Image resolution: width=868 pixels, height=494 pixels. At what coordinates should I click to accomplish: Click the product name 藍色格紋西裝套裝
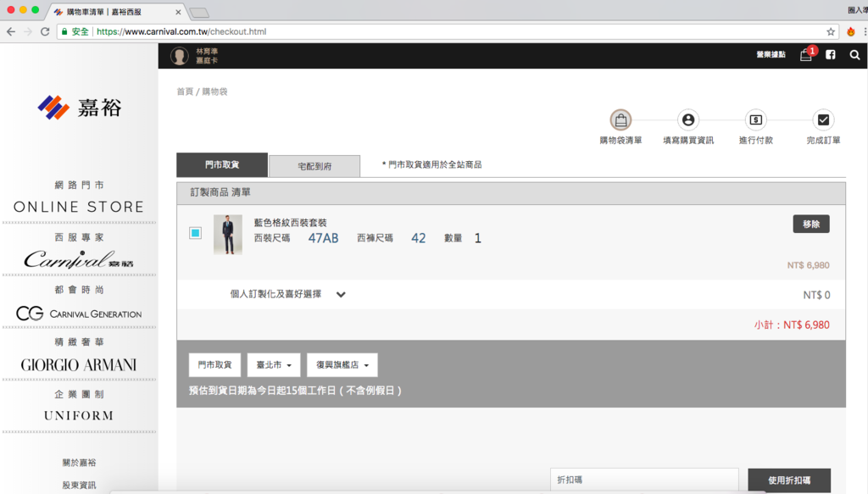291,222
